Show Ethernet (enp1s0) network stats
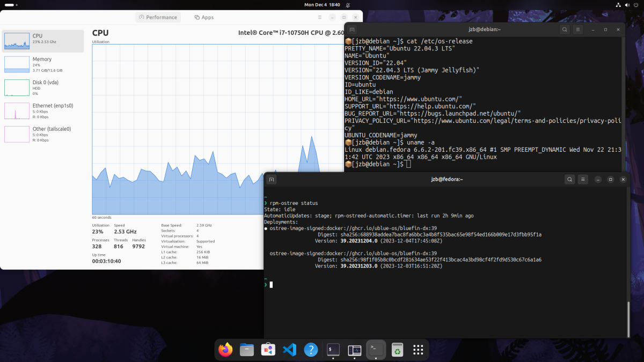Viewport: 644px width, 362px height. [x=43, y=111]
